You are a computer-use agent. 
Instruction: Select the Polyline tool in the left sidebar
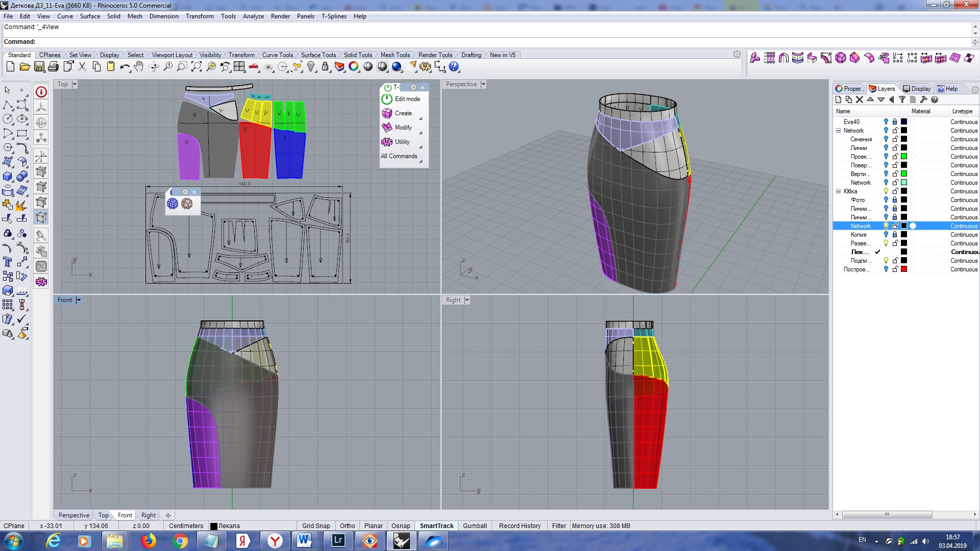8,105
